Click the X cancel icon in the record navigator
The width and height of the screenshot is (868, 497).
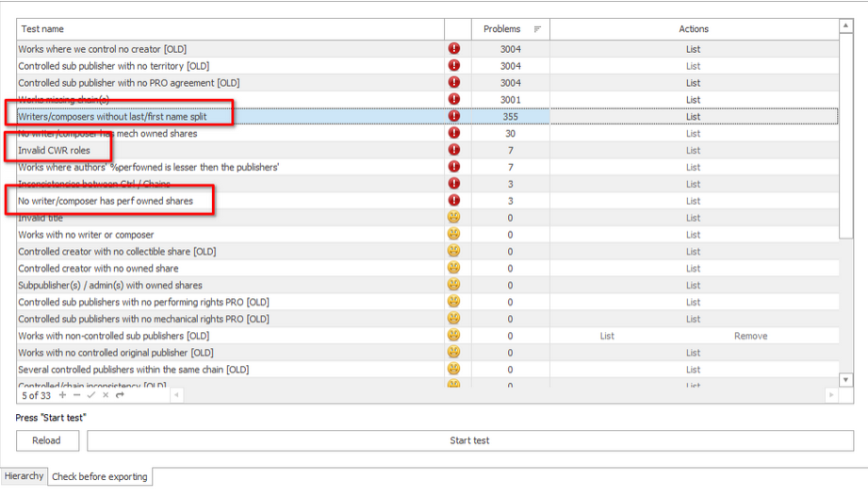(106, 395)
